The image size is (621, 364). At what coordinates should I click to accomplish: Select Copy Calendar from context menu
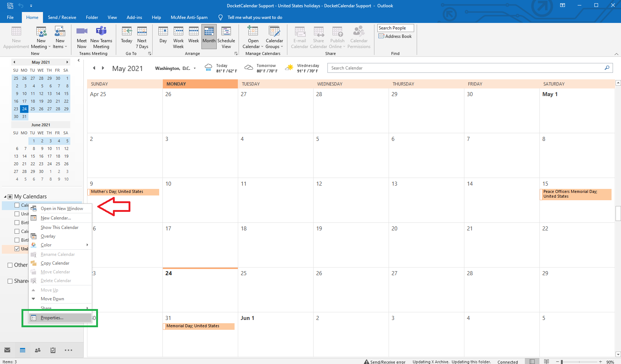coord(60,263)
